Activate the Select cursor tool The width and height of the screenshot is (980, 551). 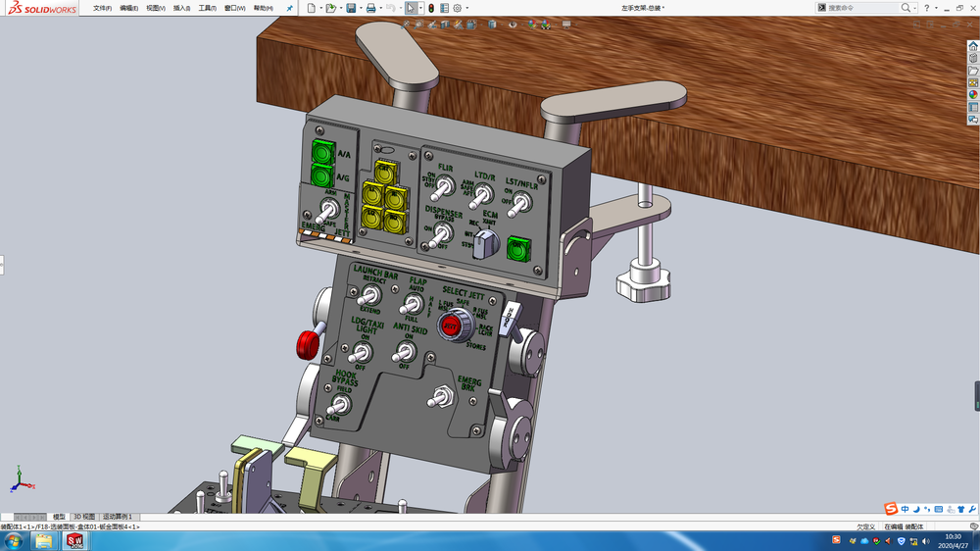pos(411,8)
